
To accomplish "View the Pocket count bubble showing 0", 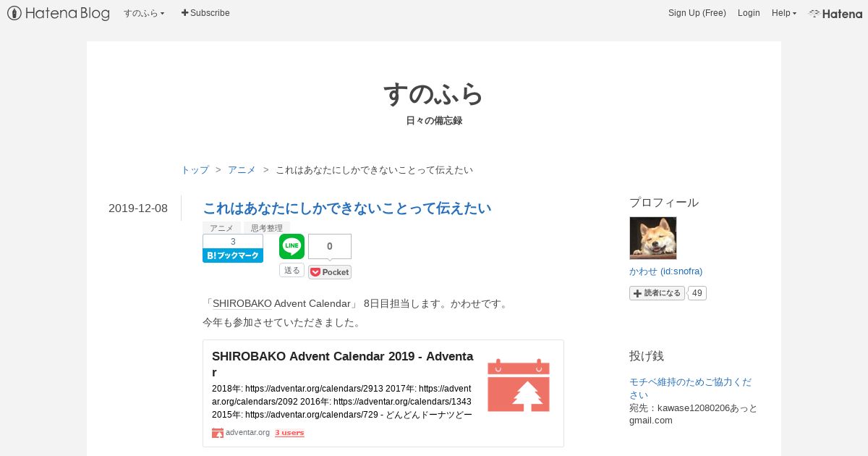I will pyautogui.click(x=330, y=246).
